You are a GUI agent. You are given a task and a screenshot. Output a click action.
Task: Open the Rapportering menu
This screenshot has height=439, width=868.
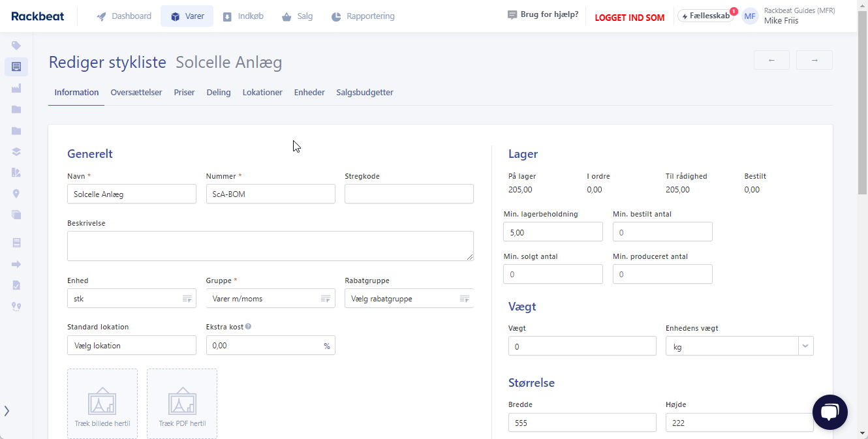[x=363, y=16]
